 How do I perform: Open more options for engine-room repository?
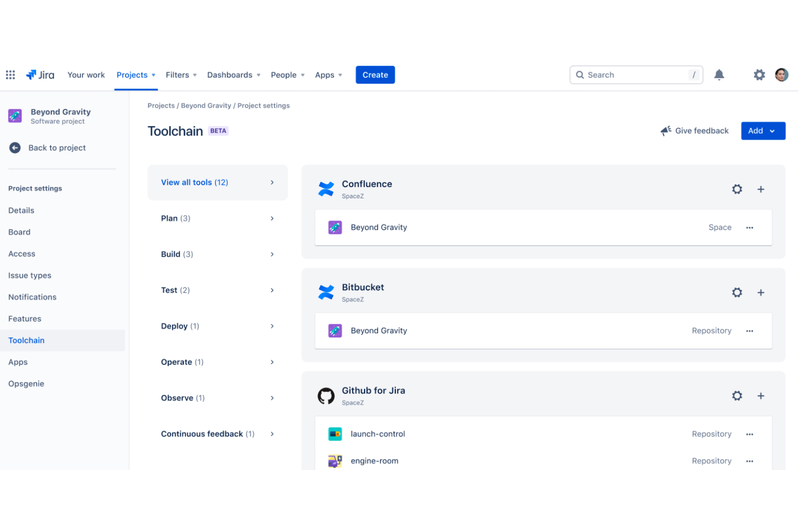pos(749,461)
